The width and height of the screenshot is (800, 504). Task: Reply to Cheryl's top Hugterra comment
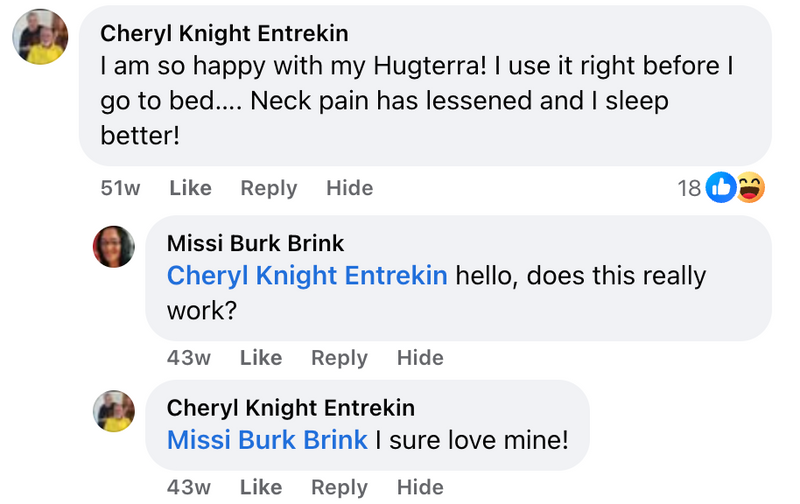(269, 188)
